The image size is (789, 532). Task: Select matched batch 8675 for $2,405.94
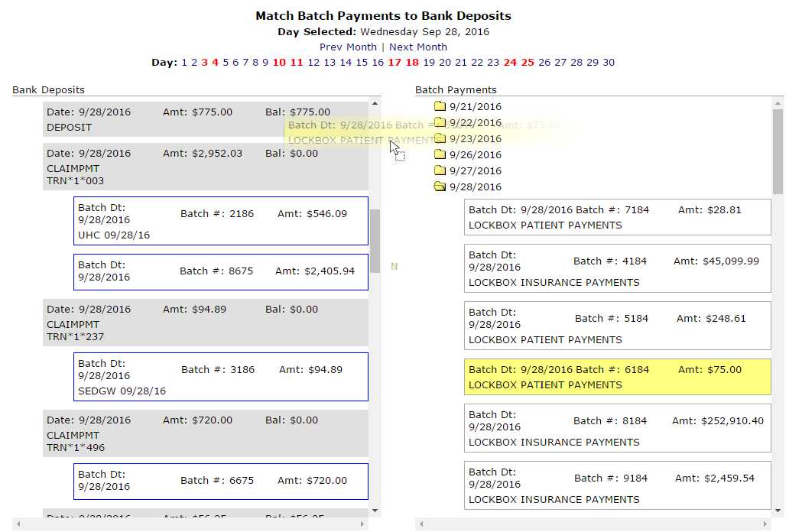(221, 272)
